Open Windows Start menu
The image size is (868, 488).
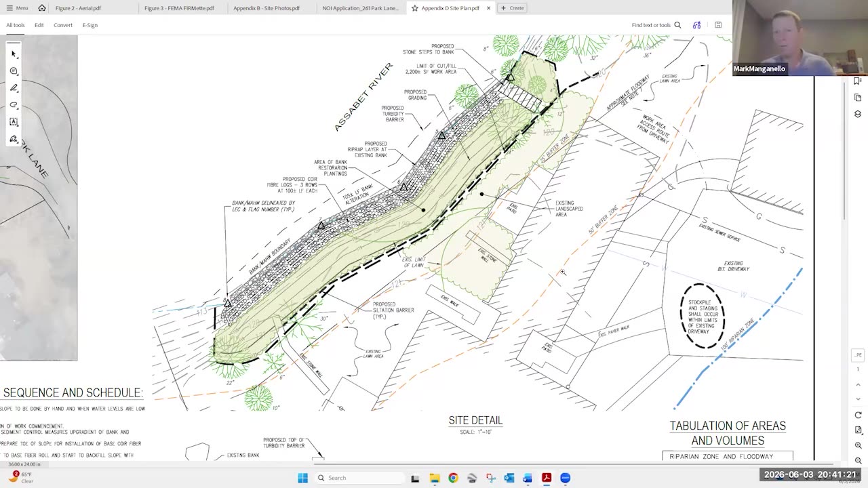click(302, 478)
